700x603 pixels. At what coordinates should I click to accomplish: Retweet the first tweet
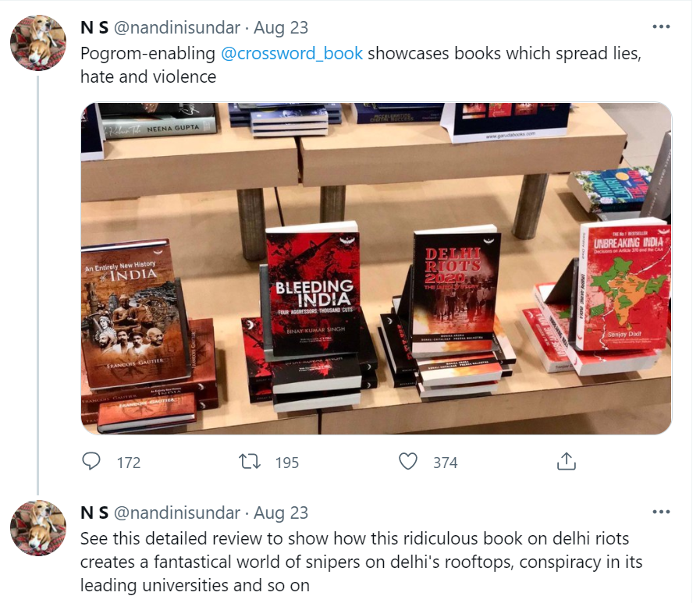coord(250,462)
